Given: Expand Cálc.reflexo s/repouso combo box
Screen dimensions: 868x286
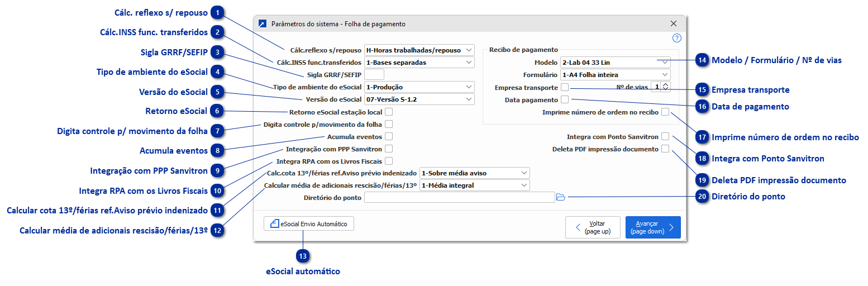Looking at the screenshot, I should coord(419,50).
